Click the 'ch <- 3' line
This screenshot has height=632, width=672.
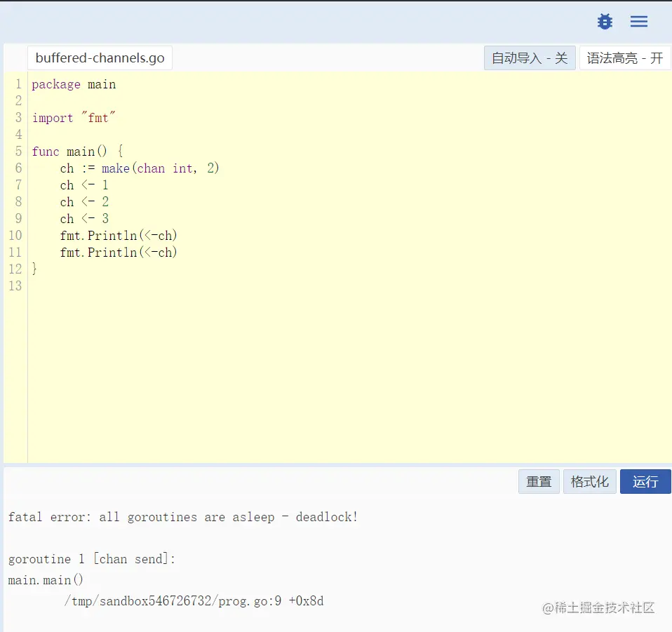point(84,219)
